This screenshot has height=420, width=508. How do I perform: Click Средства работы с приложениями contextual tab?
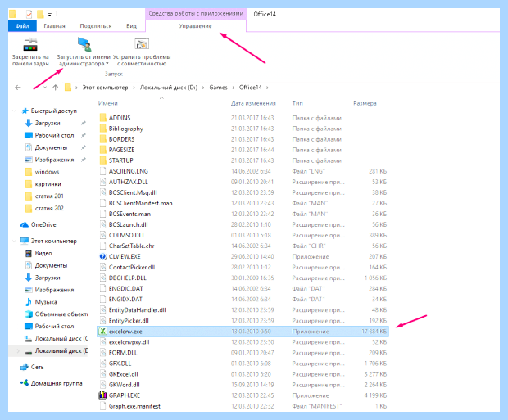click(196, 14)
